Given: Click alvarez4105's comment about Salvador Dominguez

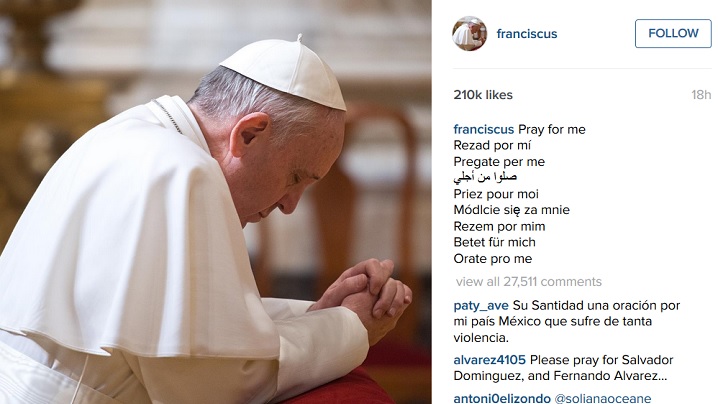Looking at the screenshot, I should click(563, 368).
